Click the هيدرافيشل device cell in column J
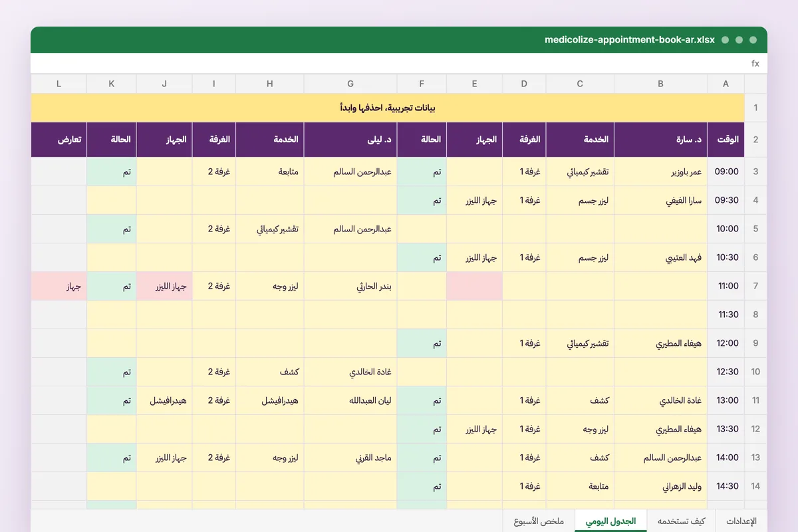Image resolution: width=798 pixels, height=532 pixels. [x=164, y=400]
